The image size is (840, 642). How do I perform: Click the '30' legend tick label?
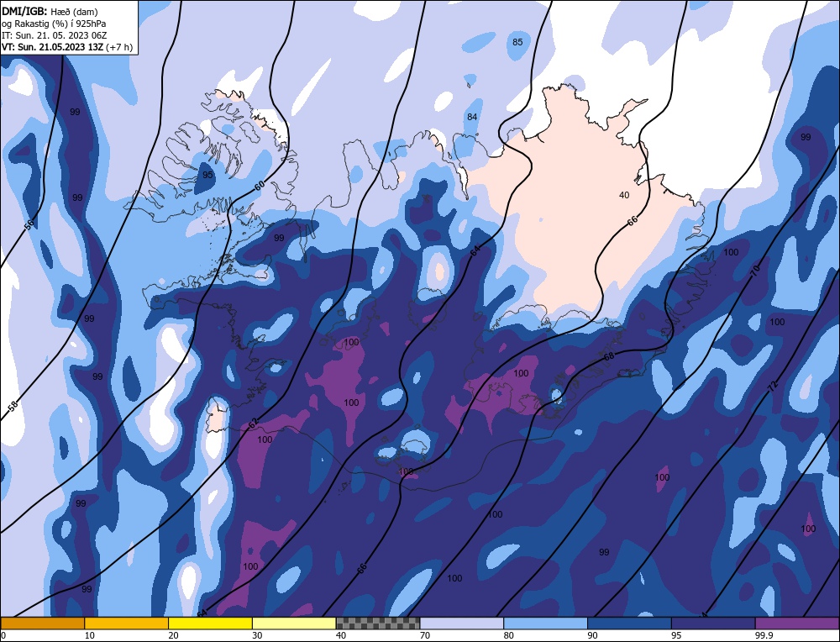click(257, 635)
